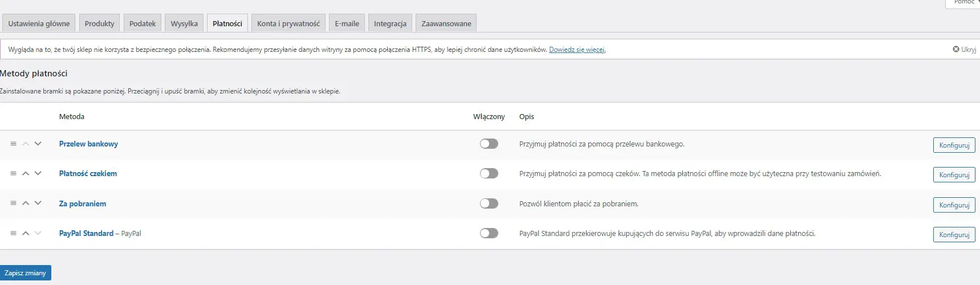
Task: Open the Dowiedz się więcej link
Action: (x=577, y=50)
